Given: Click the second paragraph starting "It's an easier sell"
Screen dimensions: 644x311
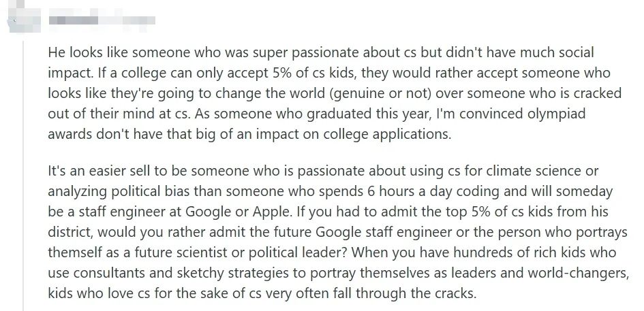Looking at the screenshot, I should pos(338,232).
